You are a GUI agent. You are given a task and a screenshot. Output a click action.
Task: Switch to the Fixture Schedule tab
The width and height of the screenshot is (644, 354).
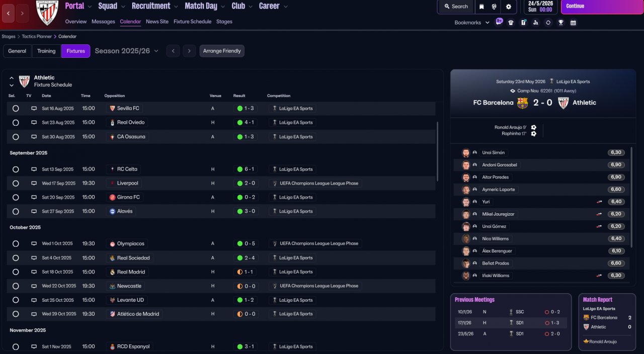pos(192,22)
